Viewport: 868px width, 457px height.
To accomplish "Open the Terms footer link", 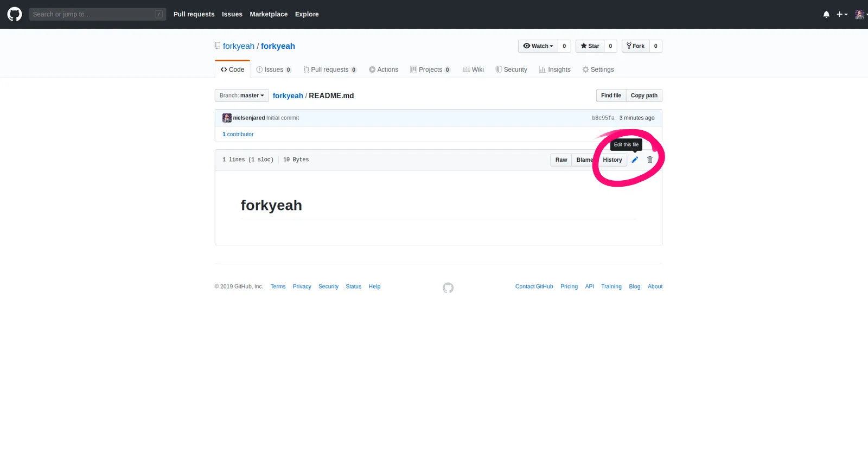I will (x=278, y=287).
